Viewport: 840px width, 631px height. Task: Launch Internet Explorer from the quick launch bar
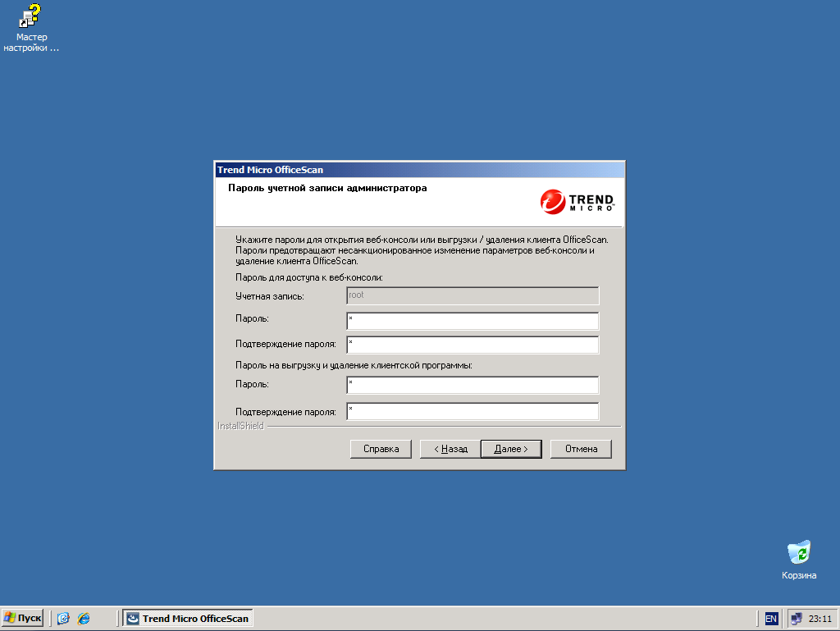coord(84,618)
